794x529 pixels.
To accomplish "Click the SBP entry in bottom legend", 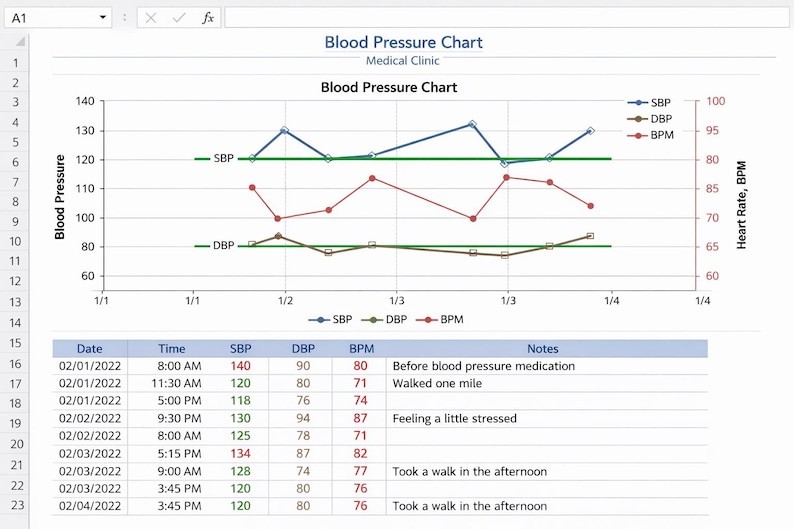I will (x=330, y=319).
